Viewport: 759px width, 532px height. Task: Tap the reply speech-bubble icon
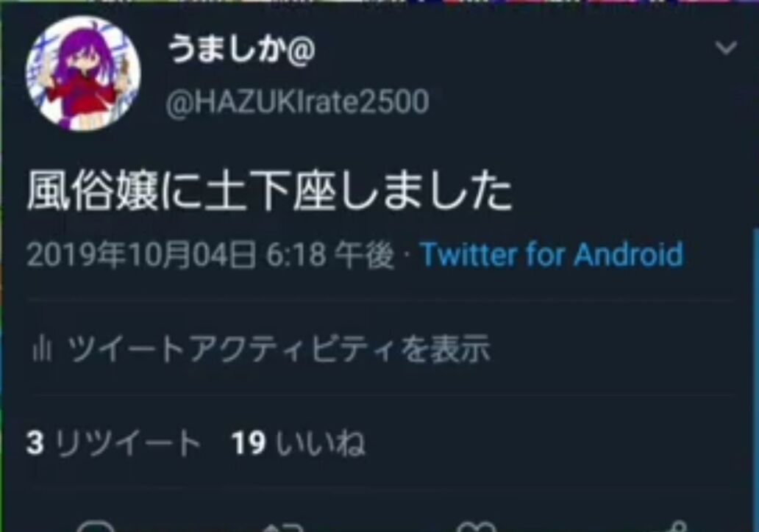[x=96, y=526]
